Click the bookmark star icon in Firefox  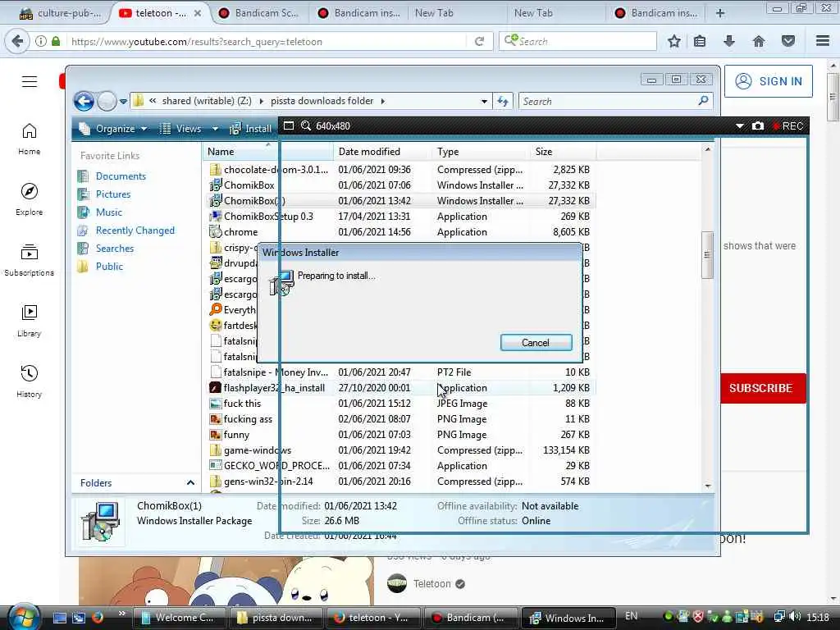click(x=674, y=41)
